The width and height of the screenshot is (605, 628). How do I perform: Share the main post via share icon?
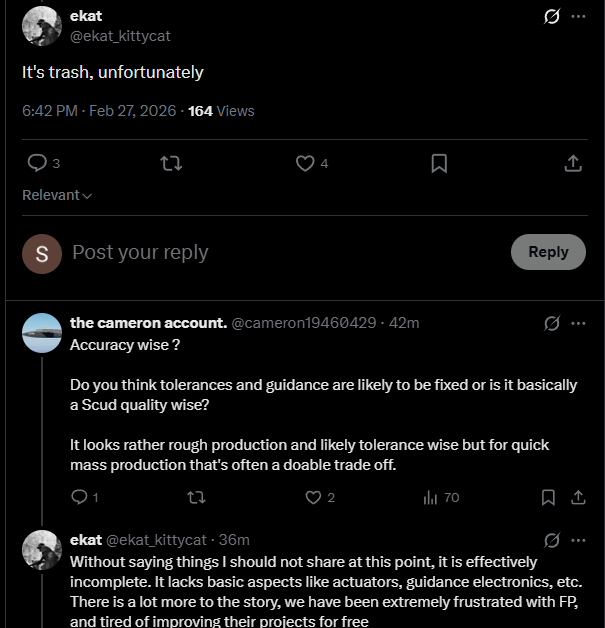click(x=573, y=163)
